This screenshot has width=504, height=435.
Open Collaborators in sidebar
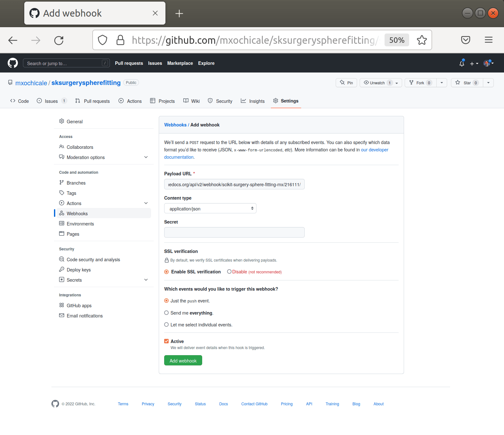coord(104,147)
